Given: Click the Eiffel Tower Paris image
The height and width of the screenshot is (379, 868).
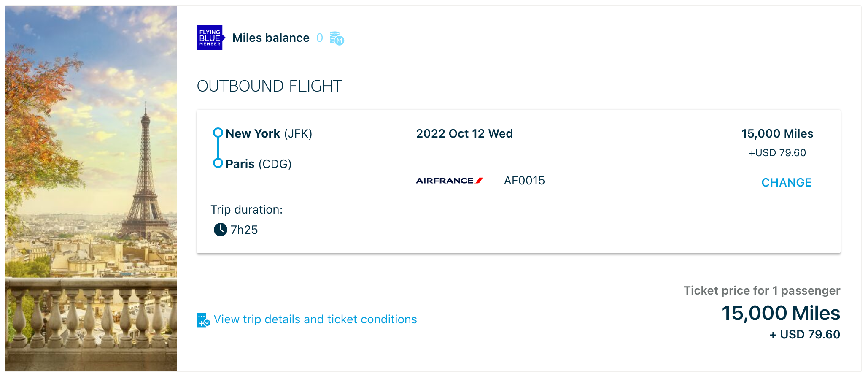Looking at the screenshot, I should point(91,189).
